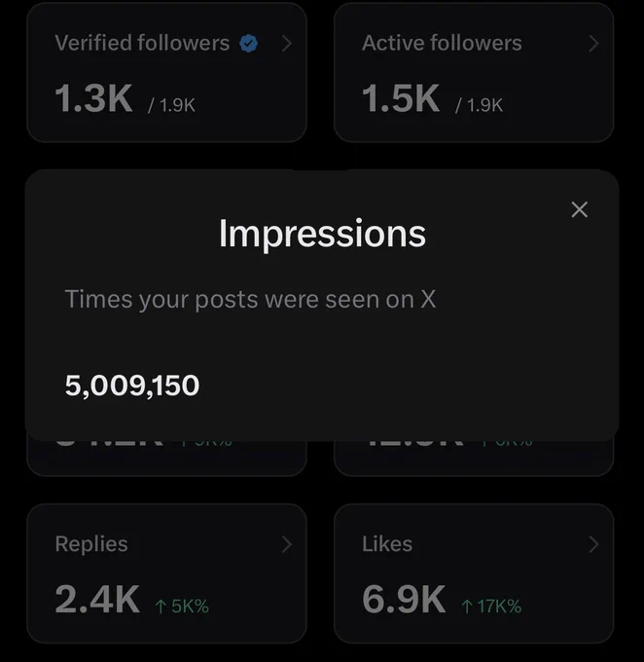Click the 1.5K active followers count

click(401, 98)
